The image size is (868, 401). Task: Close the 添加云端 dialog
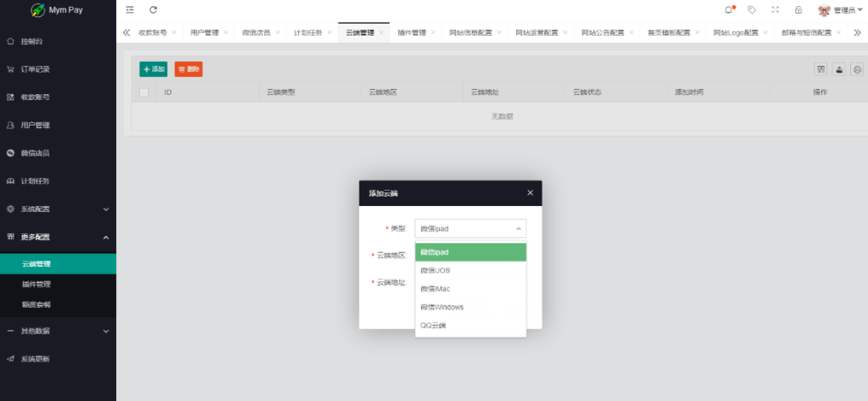tap(531, 192)
